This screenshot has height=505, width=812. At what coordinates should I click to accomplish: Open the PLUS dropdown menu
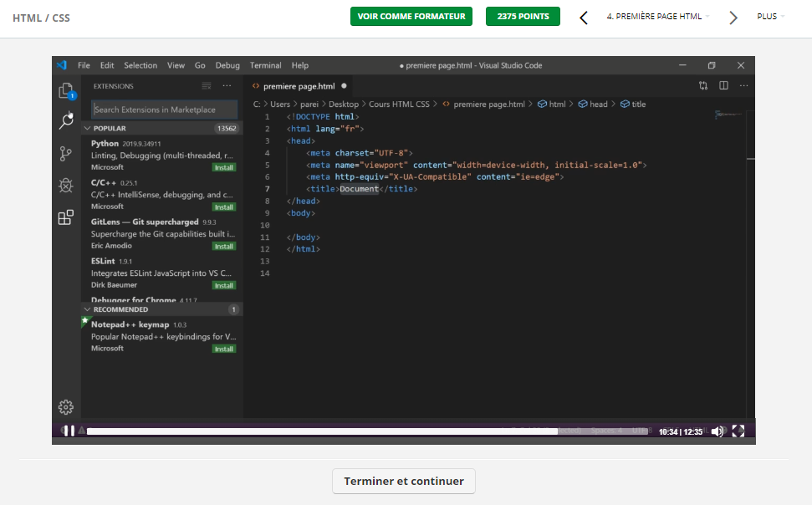point(770,17)
